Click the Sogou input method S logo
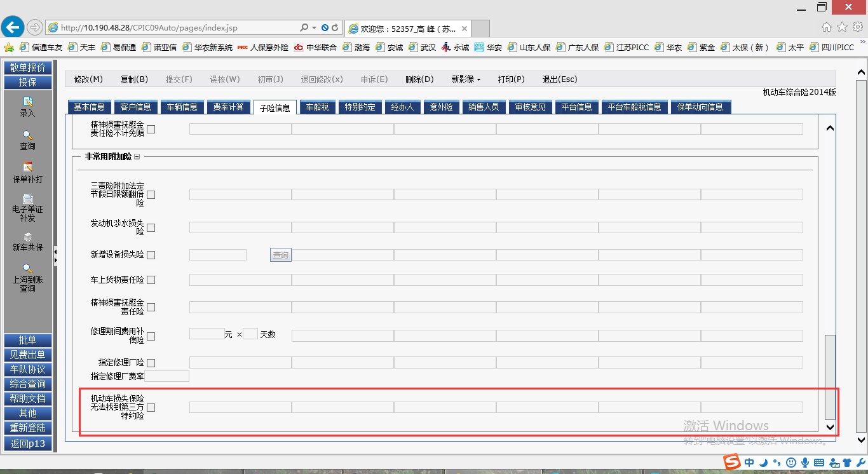 [x=733, y=462]
